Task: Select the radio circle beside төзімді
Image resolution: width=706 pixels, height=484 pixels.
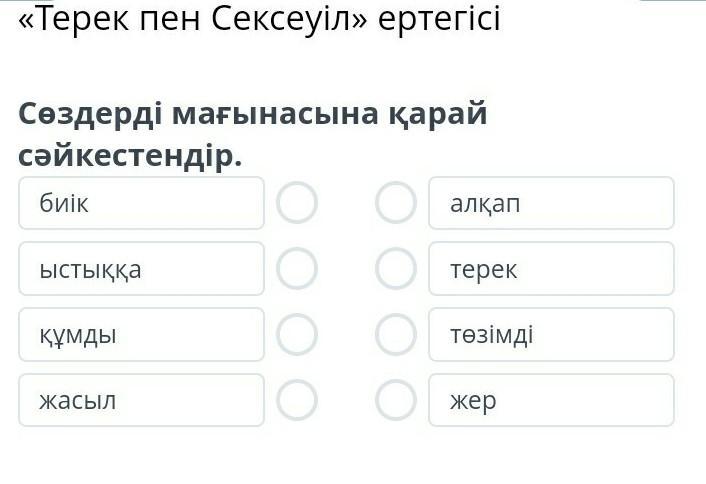Action: click(396, 334)
